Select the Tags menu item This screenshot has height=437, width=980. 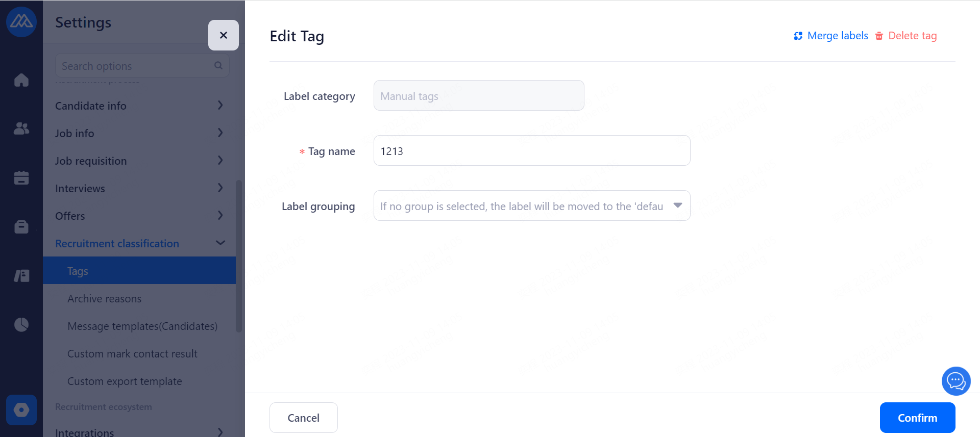78,271
